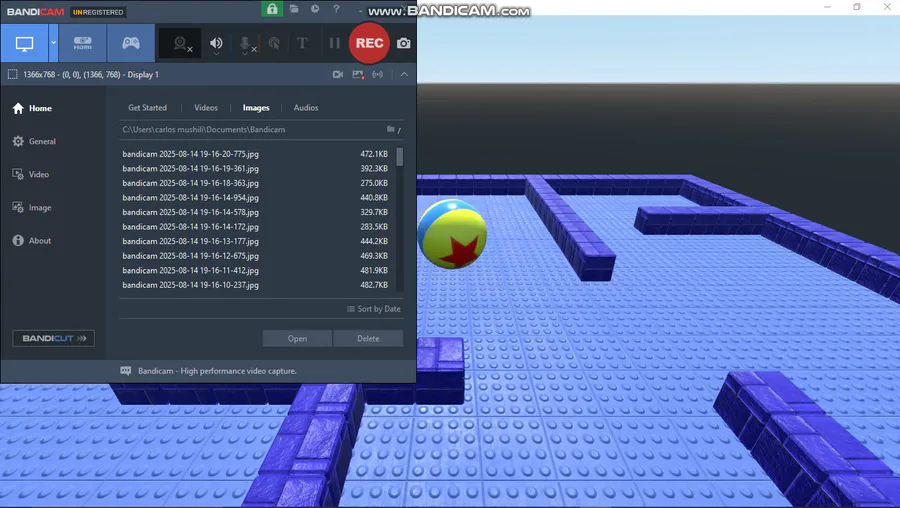Launch Bandicut from the sidebar button

point(53,338)
